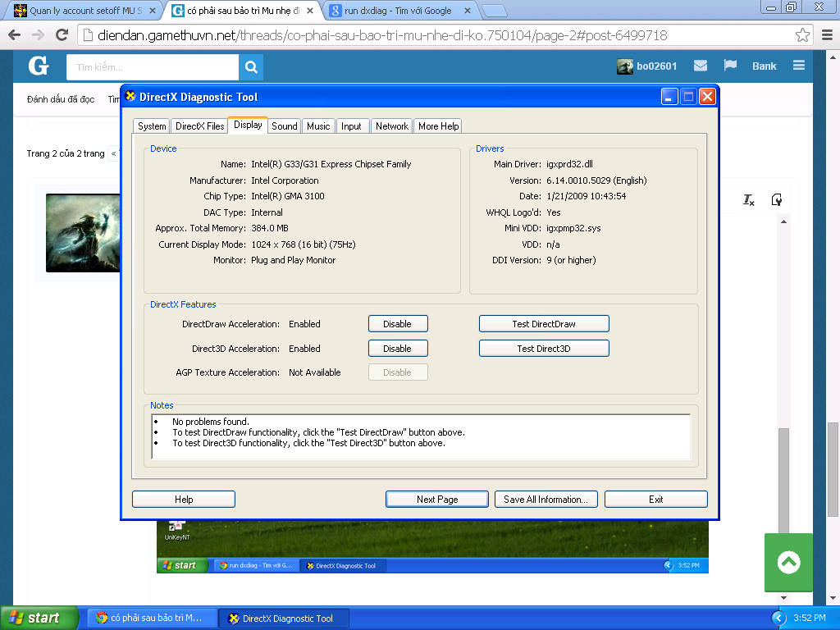The width and height of the screenshot is (840, 630).
Task: Click the forum G logo
Action: (x=39, y=66)
